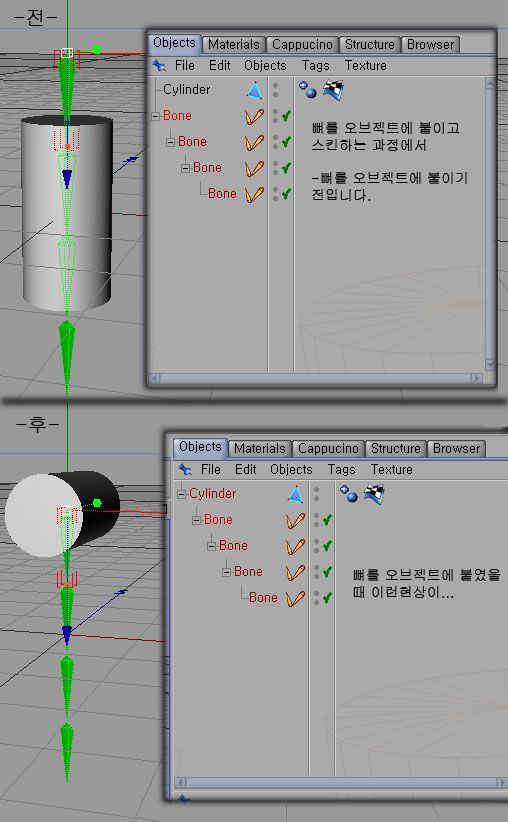Collapse the top-level Bone hierarchy in the top panel
508x822 pixels.
pos(156,116)
